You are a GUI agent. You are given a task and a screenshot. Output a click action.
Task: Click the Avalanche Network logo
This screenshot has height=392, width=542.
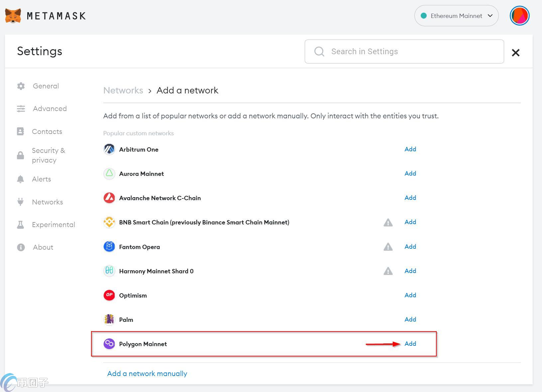point(109,198)
